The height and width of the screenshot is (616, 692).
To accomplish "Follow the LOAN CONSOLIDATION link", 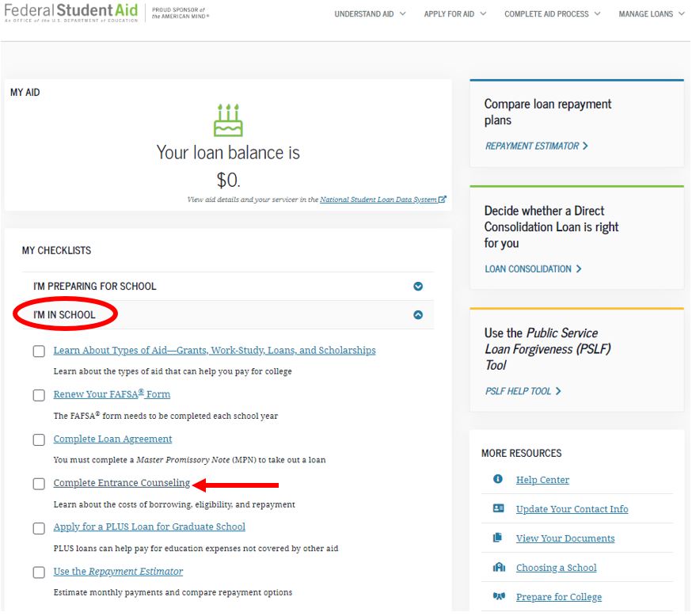I will (x=528, y=268).
